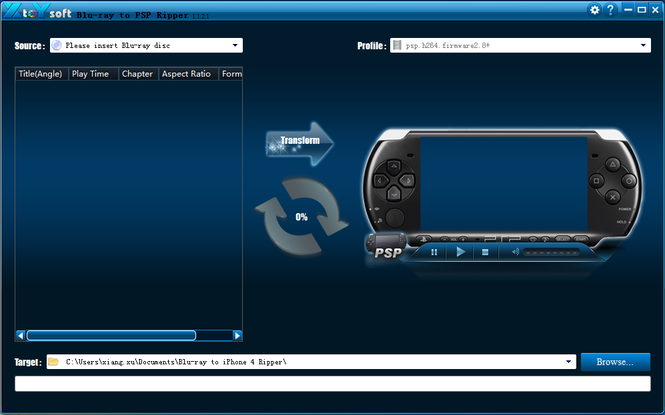665x415 pixels.
Task: Click the left arrow of title list scrollbar
Action: [20, 335]
